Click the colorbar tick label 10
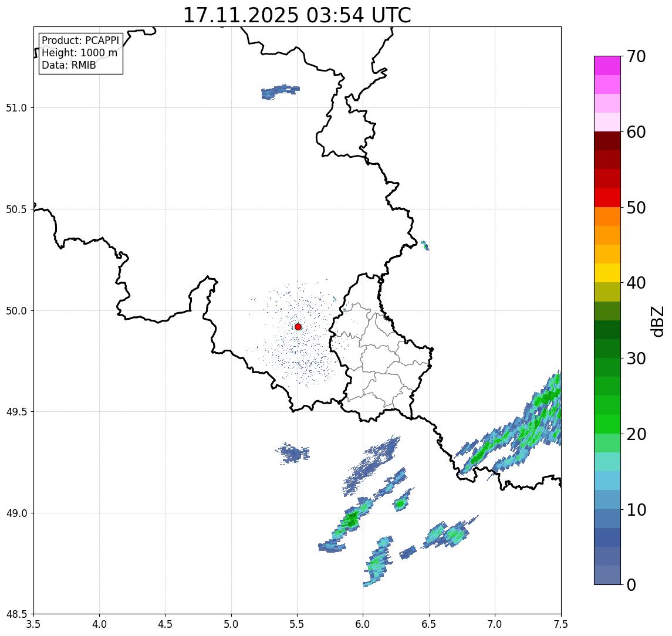 [636, 509]
